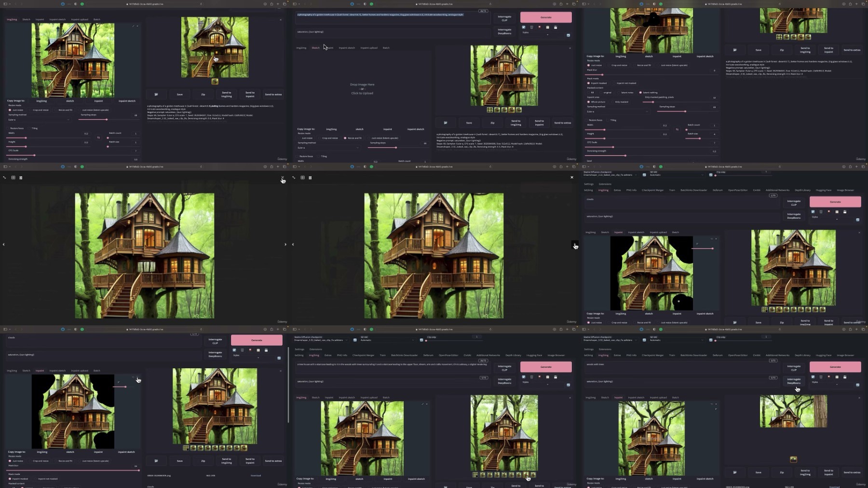Click trash icon below Generate, middle-right window

[x=821, y=212]
